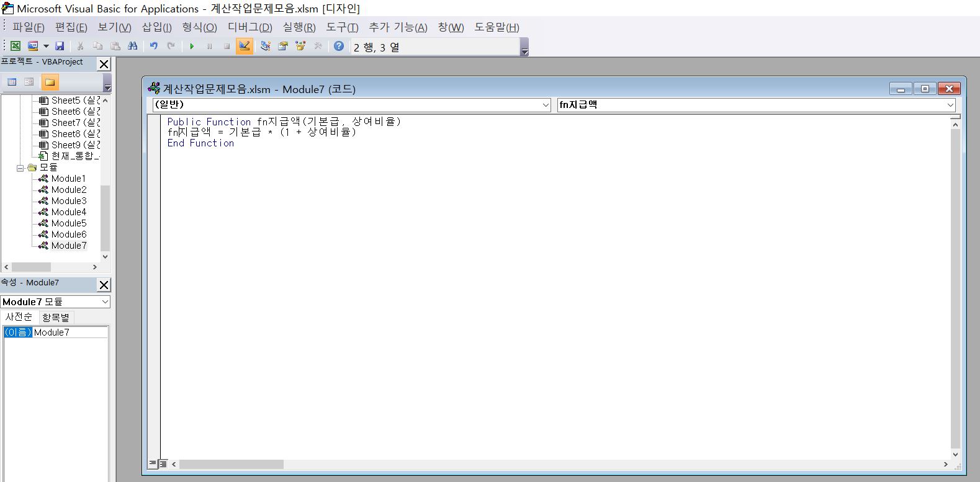
Task: Switch to full module view
Action: tap(163, 464)
